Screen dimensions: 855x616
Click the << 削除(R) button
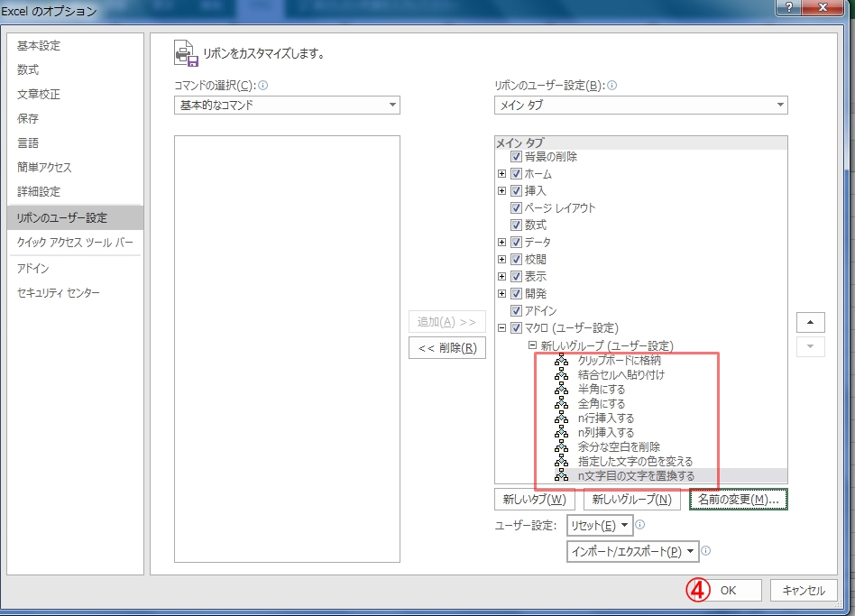(x=447, y=348)
